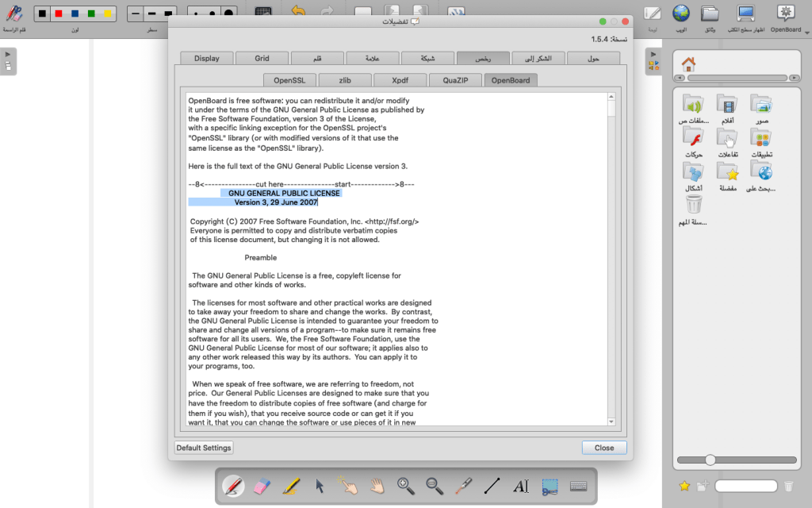Collapse the right library panel arrow
The height and width of the screenshot is (508, 812).
pyautogui.click(x=653, y=55)
